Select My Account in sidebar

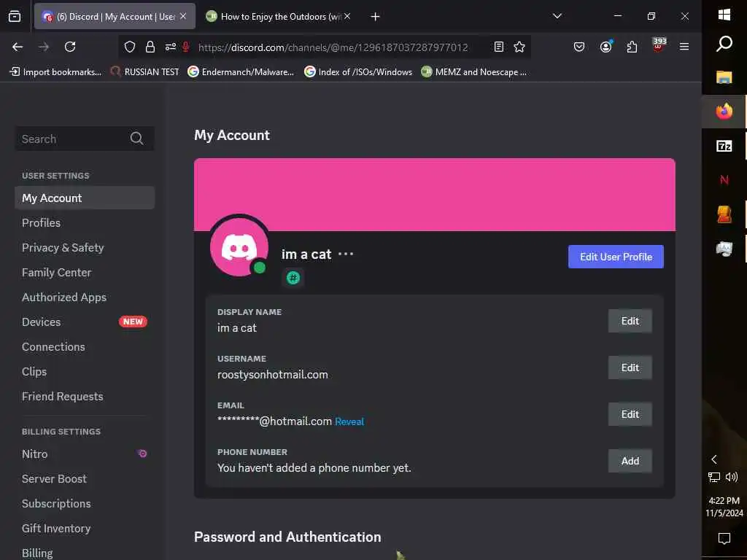pos(85,198)
